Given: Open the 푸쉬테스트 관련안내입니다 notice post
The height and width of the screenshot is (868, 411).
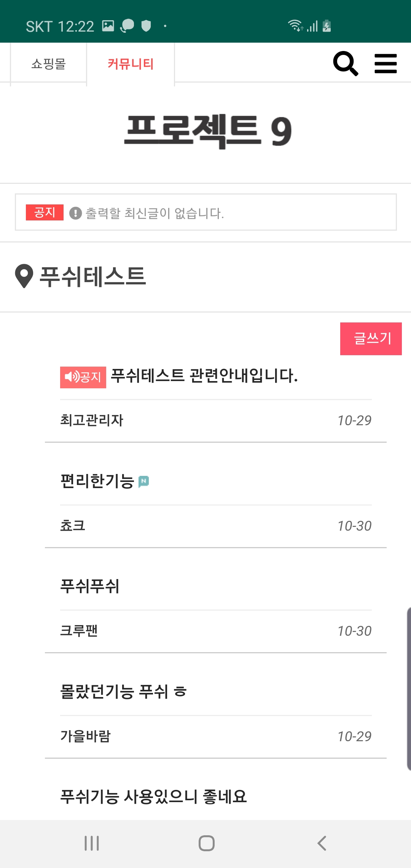Looking at the screenshot, I should coord(204,376).
